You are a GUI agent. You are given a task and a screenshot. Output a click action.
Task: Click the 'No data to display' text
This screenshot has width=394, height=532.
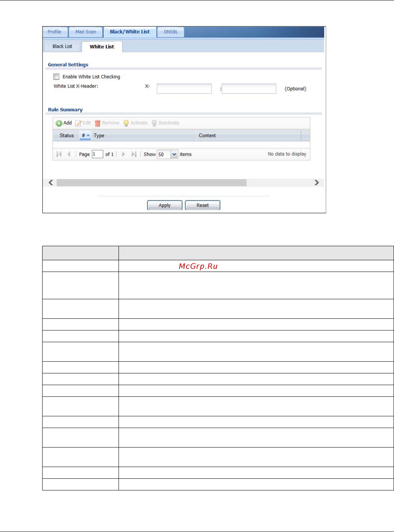tap(287, 154)
